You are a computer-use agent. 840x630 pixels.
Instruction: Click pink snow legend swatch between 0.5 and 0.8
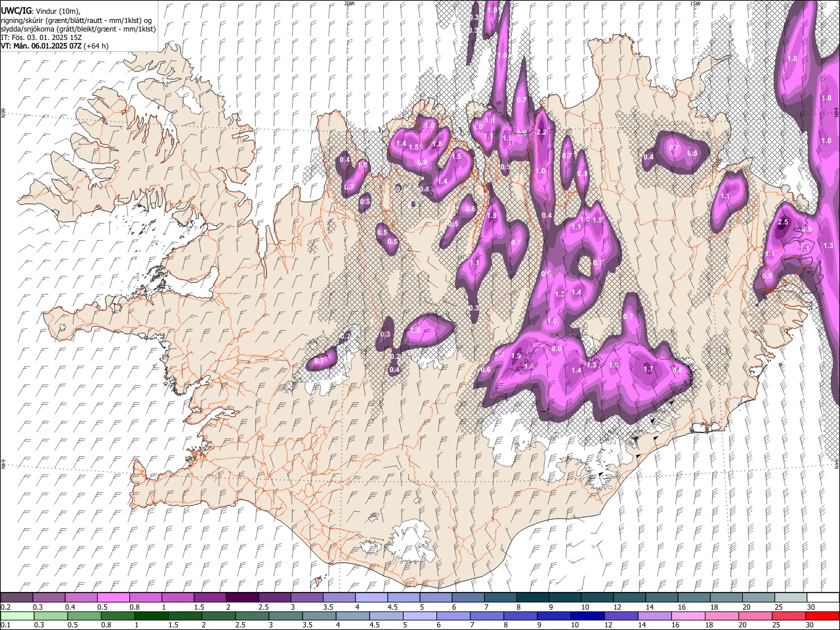[113, 598]
